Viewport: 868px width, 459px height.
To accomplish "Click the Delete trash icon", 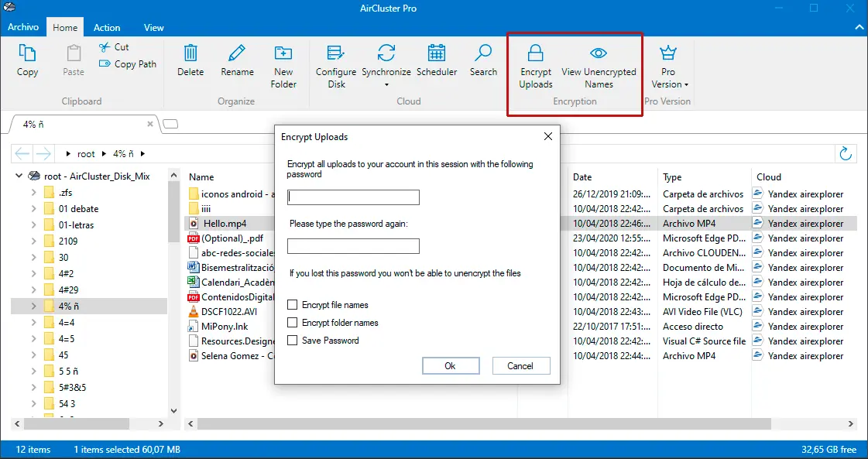I will tap(190, 53).
